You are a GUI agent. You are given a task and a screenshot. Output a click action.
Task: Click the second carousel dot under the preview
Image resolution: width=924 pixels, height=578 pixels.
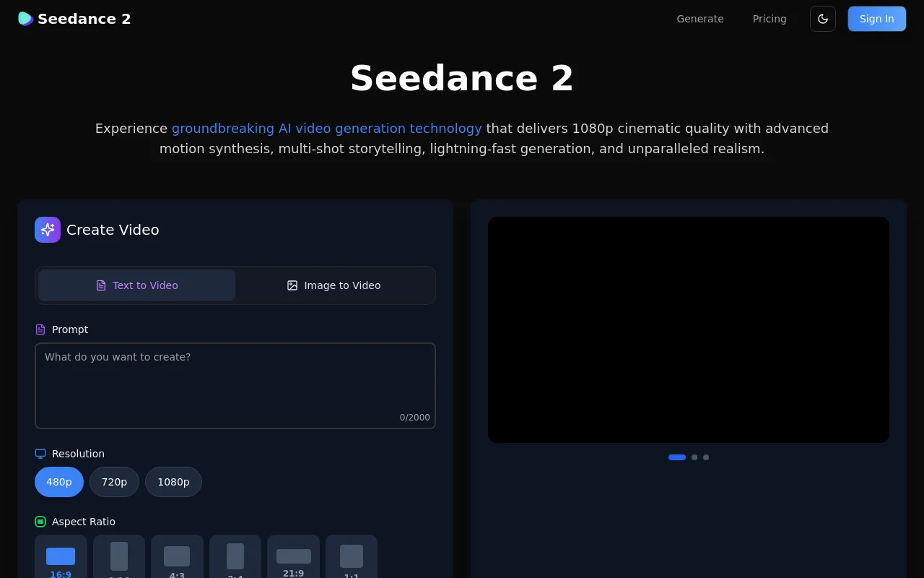[694, 457]
